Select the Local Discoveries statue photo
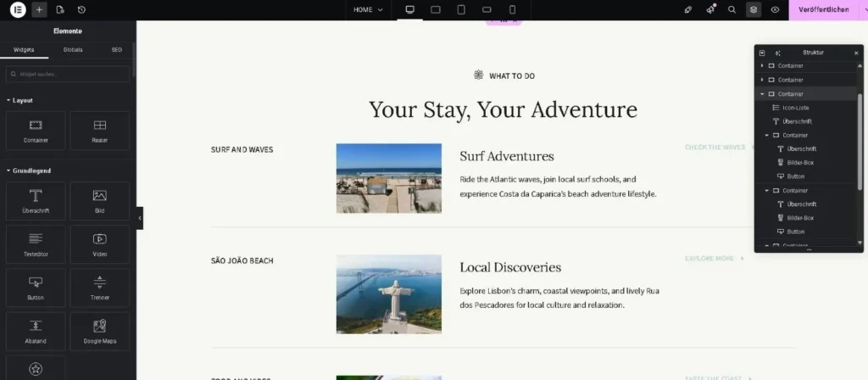This screenshot has width=868, height=380. point(388,294)
